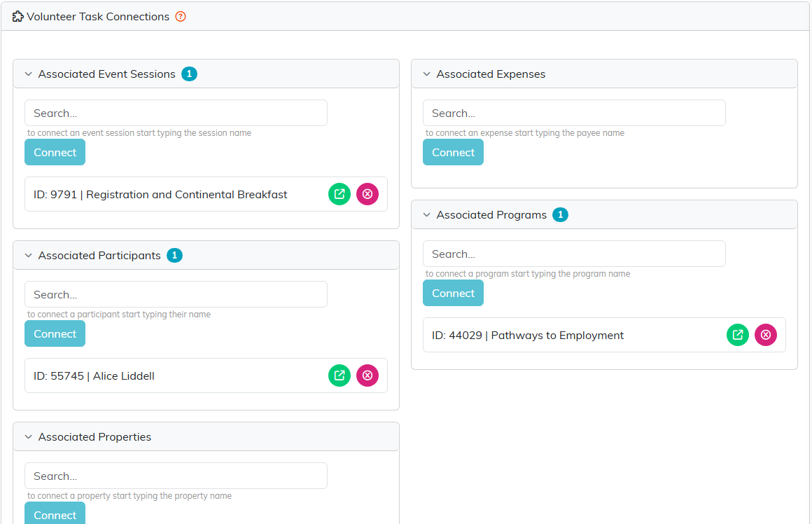
Task: Open the Registration and Continental Breakfast session link
Action: (339, 194)
